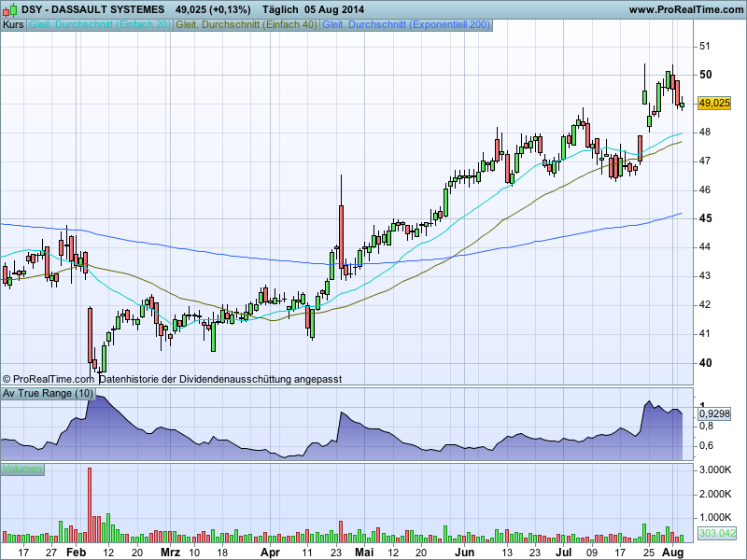Screen dimensions: 747x560
Task: Click the 3.000K volume axis label
Action: (x=715, y=470)
